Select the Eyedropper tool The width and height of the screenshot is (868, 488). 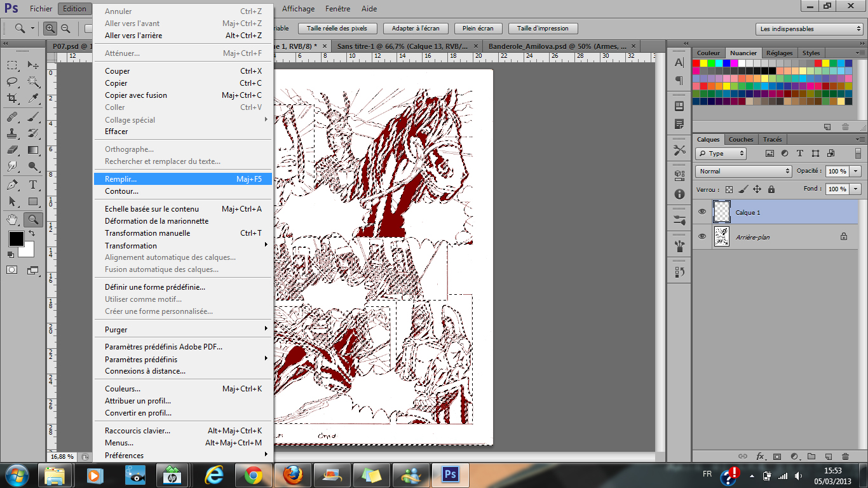coord(33,98)
